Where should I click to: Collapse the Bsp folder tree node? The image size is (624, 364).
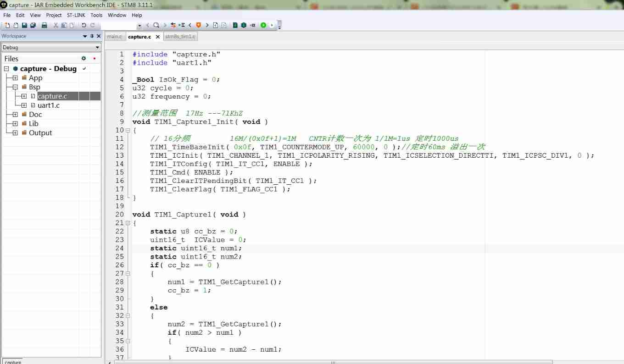tap(15, 87)
